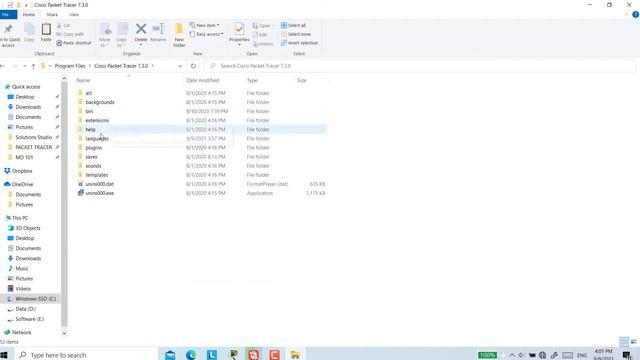Select the unins000.dat file

(x=100, y=184)
